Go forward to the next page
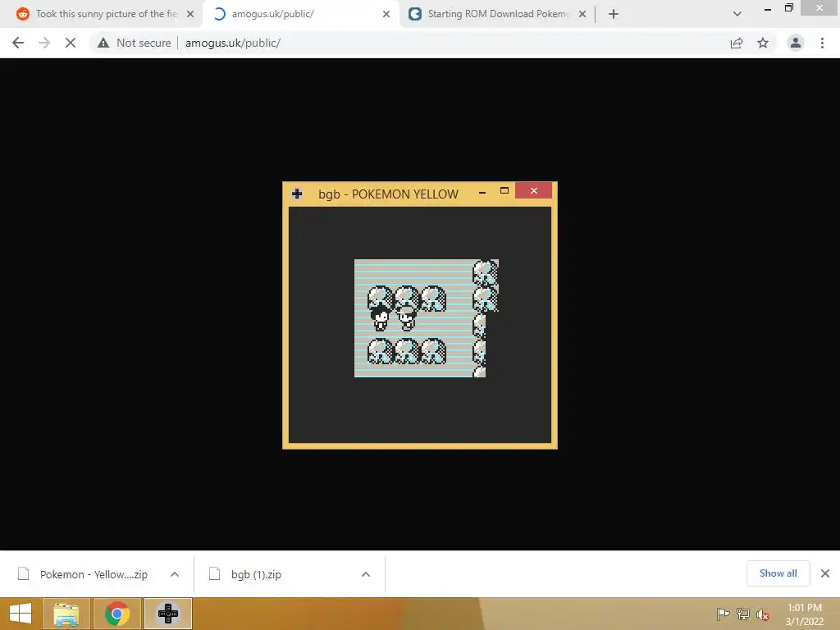This screenshot has width=840, height=630. (44, 43)
